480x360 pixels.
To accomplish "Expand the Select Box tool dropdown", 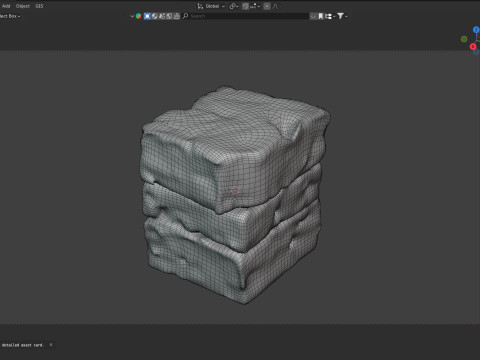I will (10, 16).
